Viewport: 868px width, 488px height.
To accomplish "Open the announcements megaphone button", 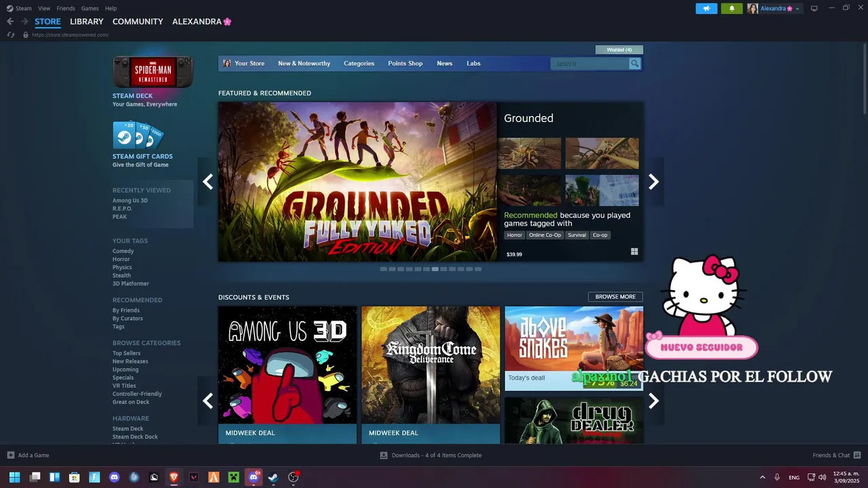I will [x=706, y=9].
